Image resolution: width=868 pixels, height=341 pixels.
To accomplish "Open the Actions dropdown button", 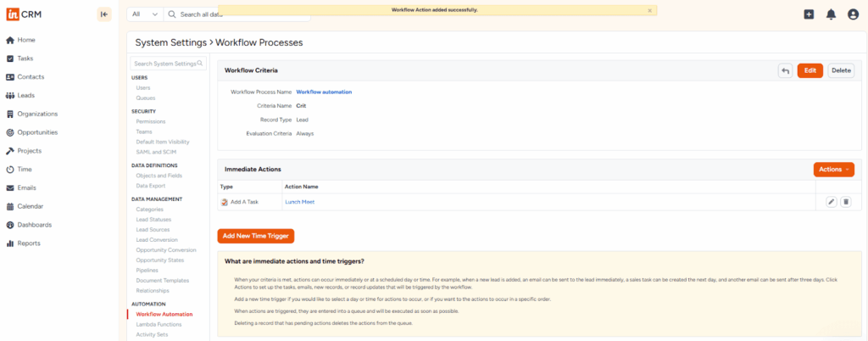I will pyautogui.click(x=833, y=170).
